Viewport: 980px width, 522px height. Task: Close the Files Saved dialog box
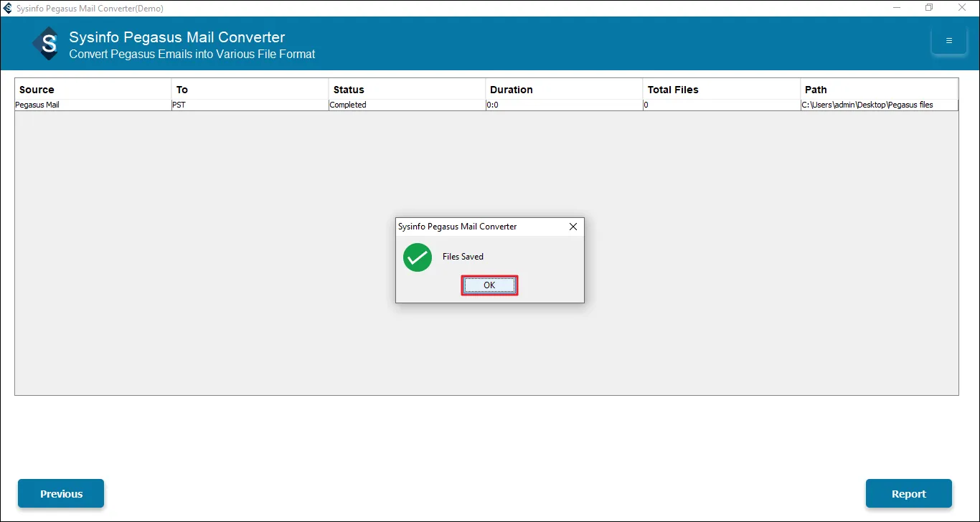[x=573, y=227]
